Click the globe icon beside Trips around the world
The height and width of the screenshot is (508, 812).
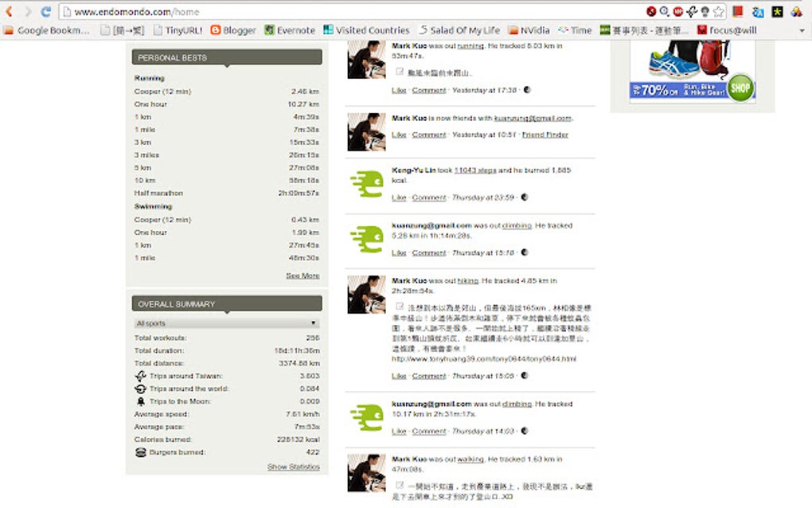click(x=140, y=389)
